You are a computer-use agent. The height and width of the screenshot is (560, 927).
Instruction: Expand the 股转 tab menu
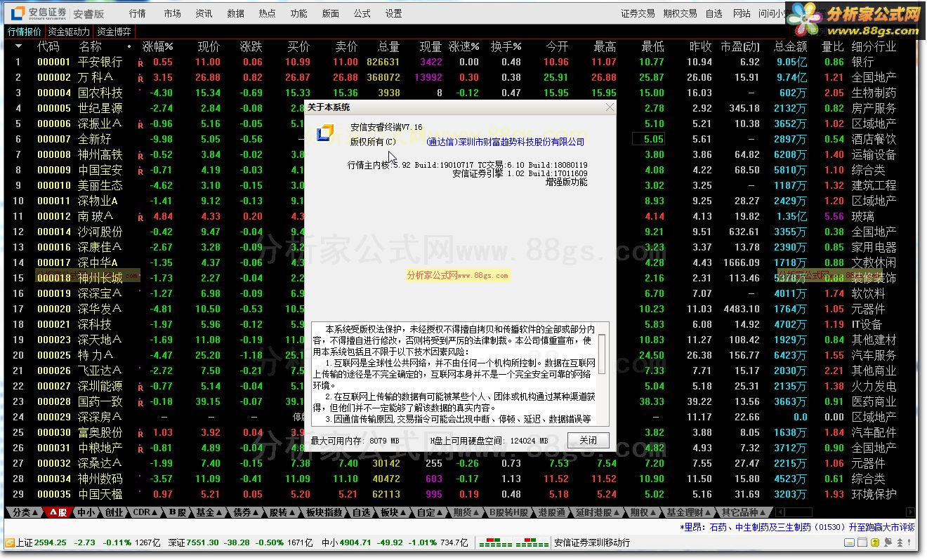pyautogui.click(x=283, y=512)
